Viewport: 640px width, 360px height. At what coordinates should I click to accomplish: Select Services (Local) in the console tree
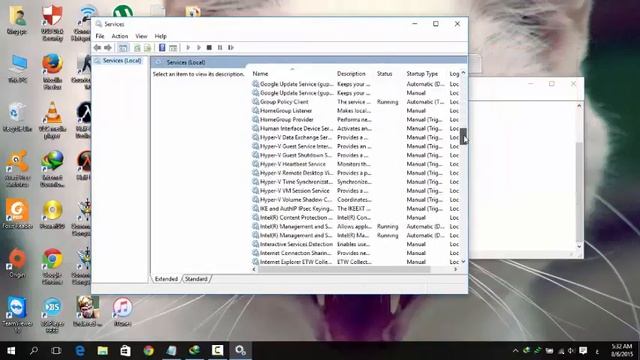pyautogui.click(x=119, y=60)
